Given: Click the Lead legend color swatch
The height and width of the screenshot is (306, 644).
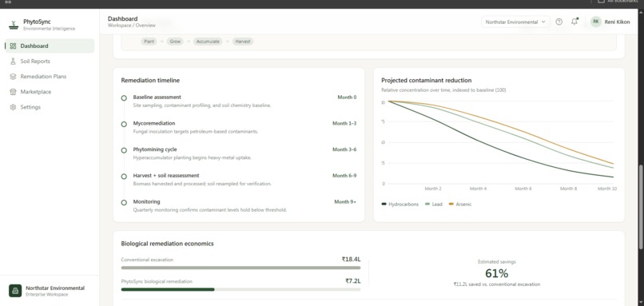Looking at the screenshot, I should click(427, 205).
